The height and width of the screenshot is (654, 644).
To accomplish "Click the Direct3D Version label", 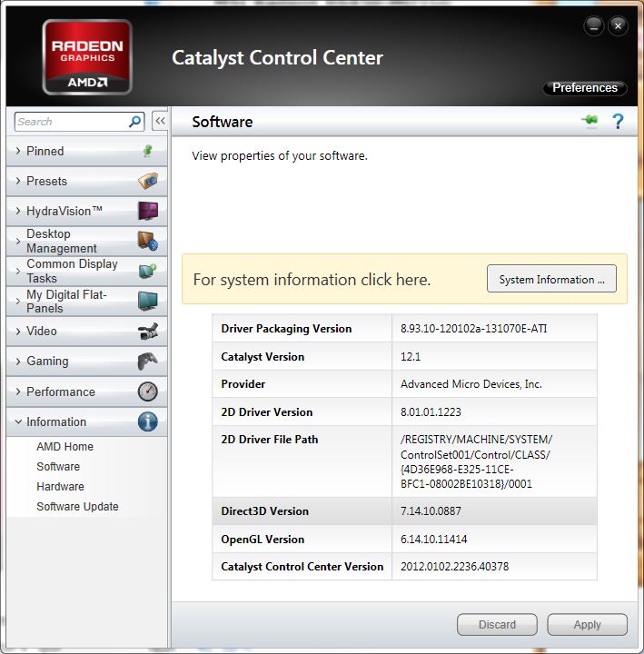I will [x=264, y=510].
